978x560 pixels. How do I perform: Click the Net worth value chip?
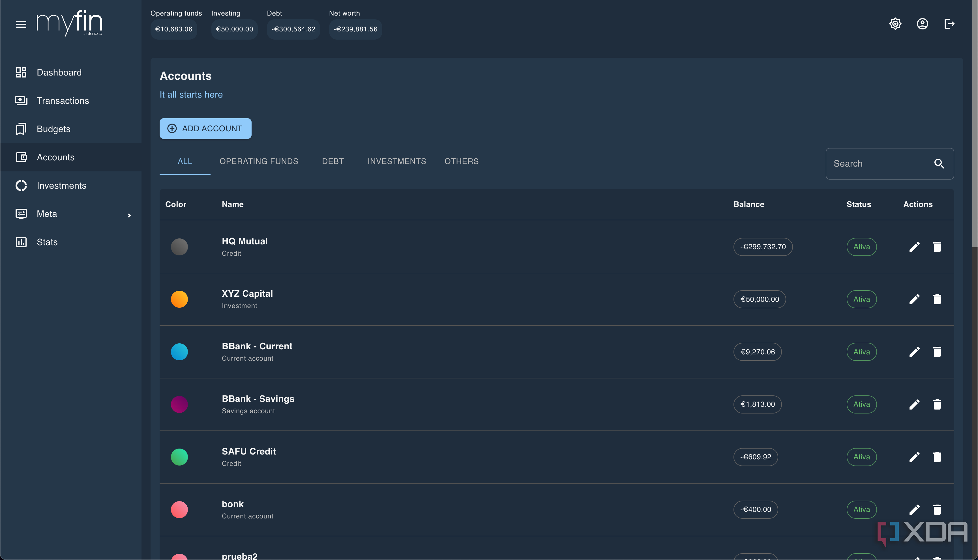355,29
